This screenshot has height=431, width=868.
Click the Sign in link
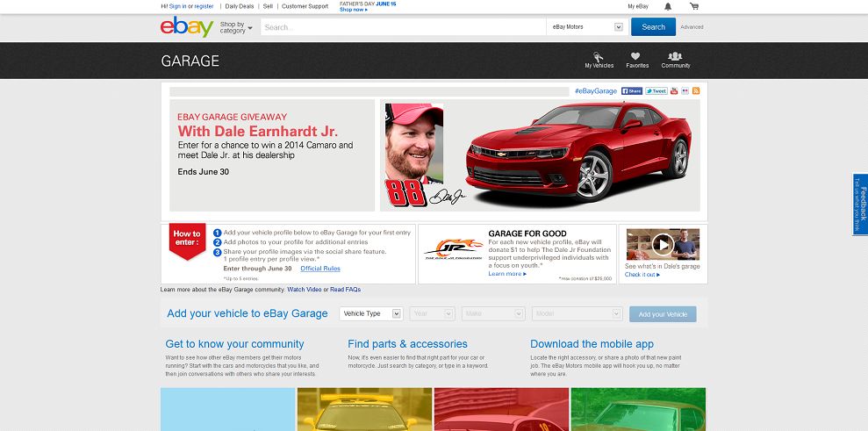pos(177,7)
